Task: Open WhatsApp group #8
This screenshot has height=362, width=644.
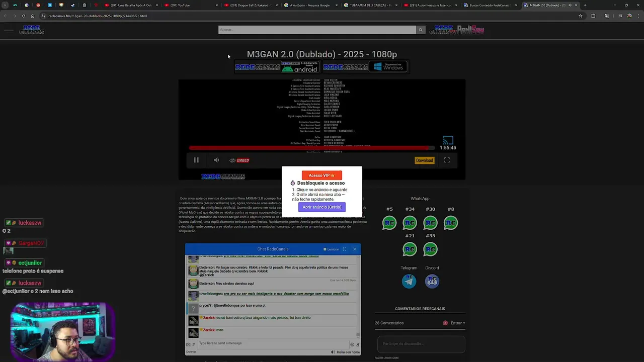Action: (451, 223)
